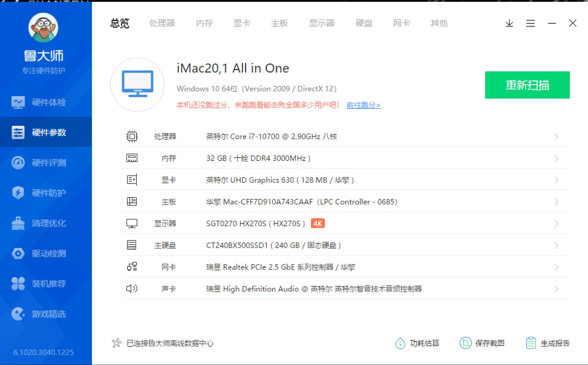Switch to the 硬盘 tab
The image size is (588, 365).
364,23
